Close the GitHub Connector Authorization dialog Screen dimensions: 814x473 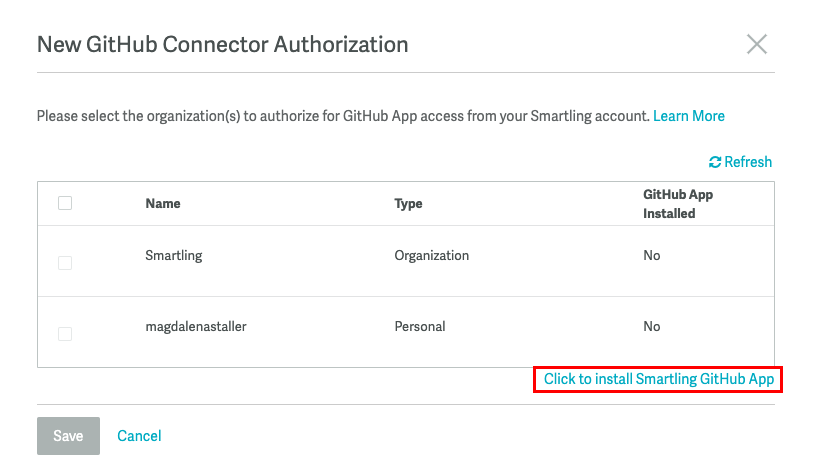tap(757, 44)
